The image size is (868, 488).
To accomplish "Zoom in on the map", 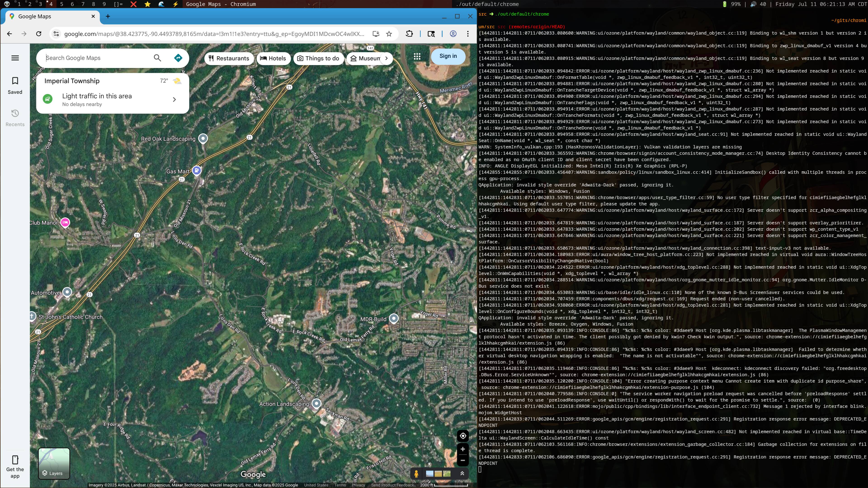I will coord(463,449).
